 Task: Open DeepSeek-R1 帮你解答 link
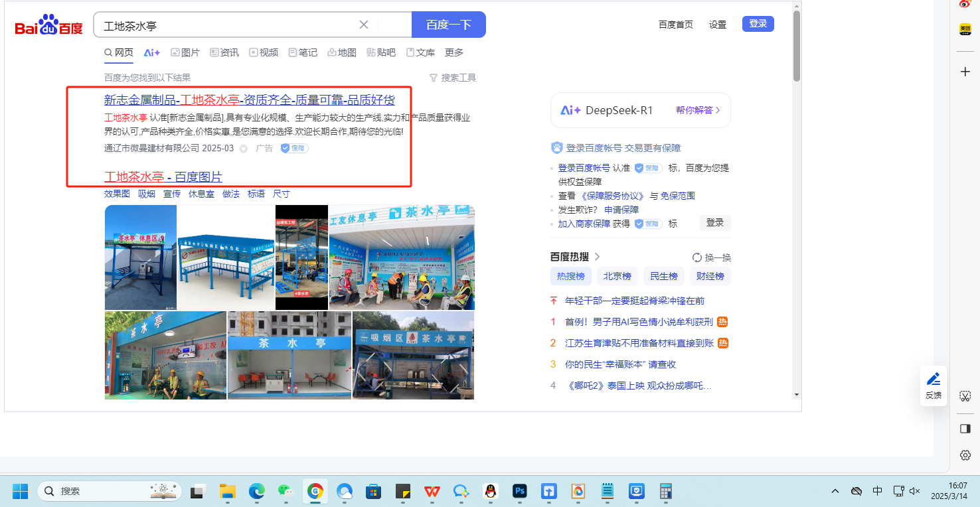click(698, 110)
